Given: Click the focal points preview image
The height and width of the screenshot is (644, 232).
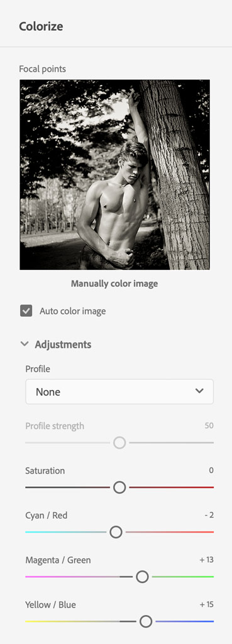Looking at the screenshot, I should (114, 175).
